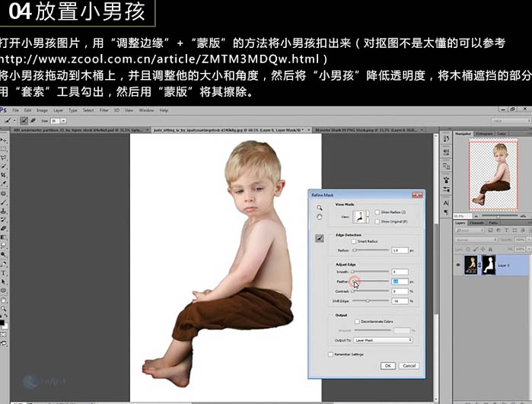532x404 pixels.
Task: Click Erase Refinements tool in options bar
Action: pos(33,121)
